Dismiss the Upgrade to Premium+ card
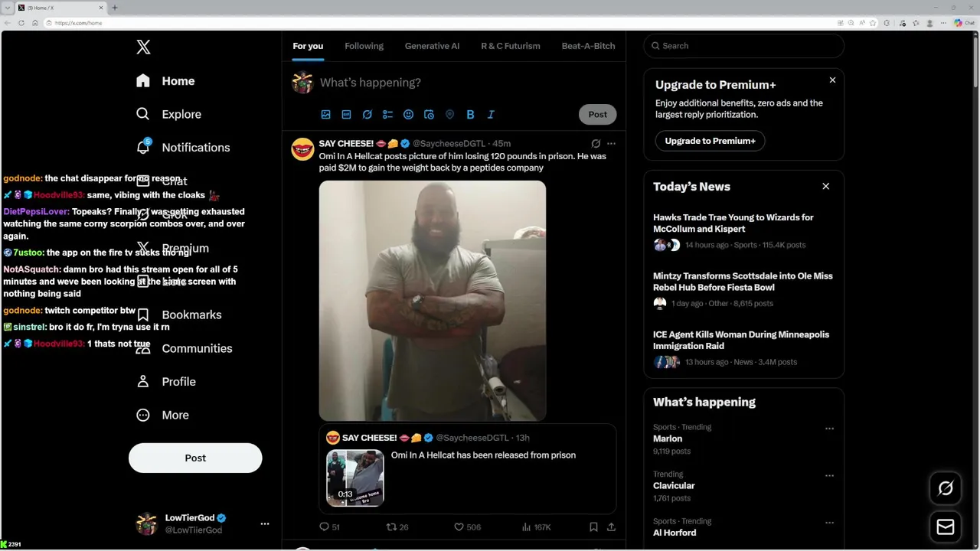 point(832,80)
